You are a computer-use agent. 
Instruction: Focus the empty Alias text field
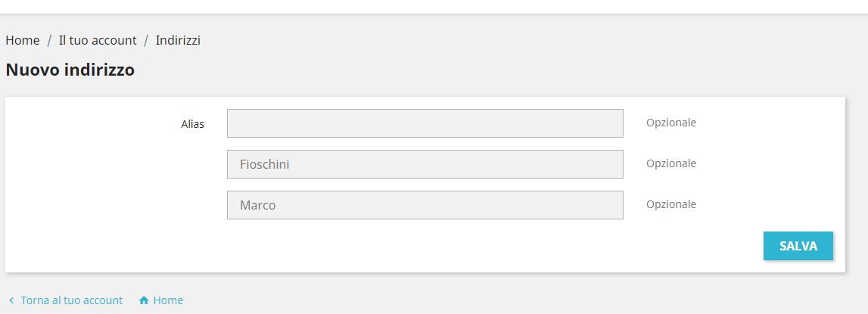click(x=425, y=123)
